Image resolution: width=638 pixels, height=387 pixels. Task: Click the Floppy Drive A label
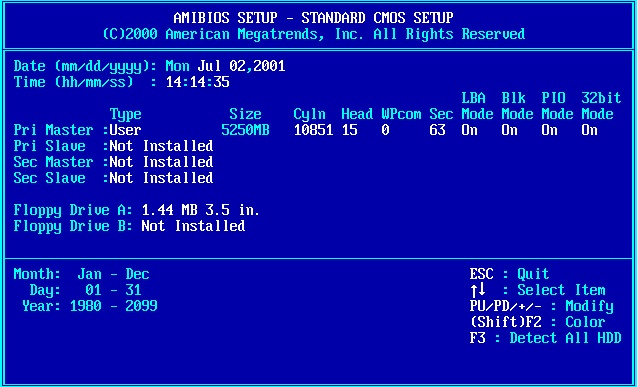tap(73, 210)
